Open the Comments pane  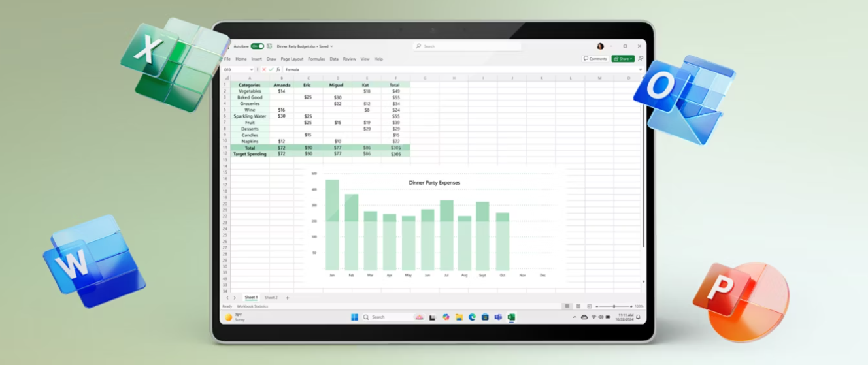click(x=595, y=59)
